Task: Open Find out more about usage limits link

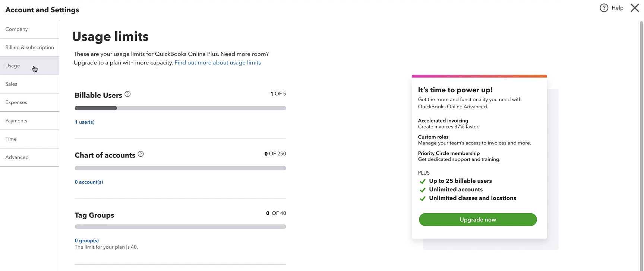Action: click(x=218, y=63)
